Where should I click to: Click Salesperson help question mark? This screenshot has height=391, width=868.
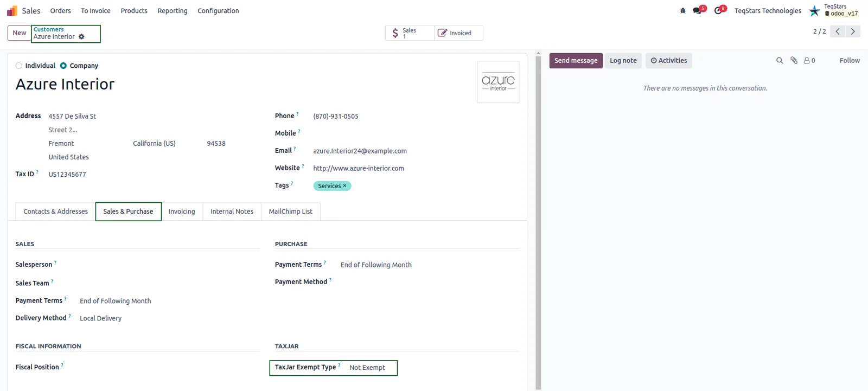click(x=55, y=262)
